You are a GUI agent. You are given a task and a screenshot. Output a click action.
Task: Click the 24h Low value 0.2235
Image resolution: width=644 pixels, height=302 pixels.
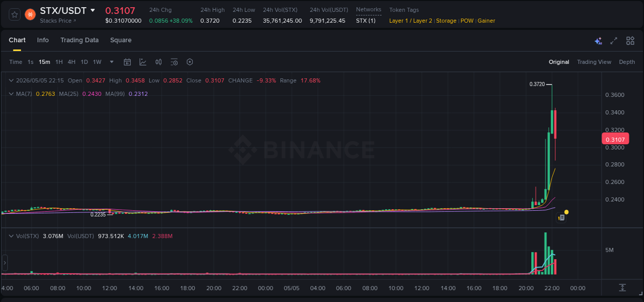pos(242,21)
